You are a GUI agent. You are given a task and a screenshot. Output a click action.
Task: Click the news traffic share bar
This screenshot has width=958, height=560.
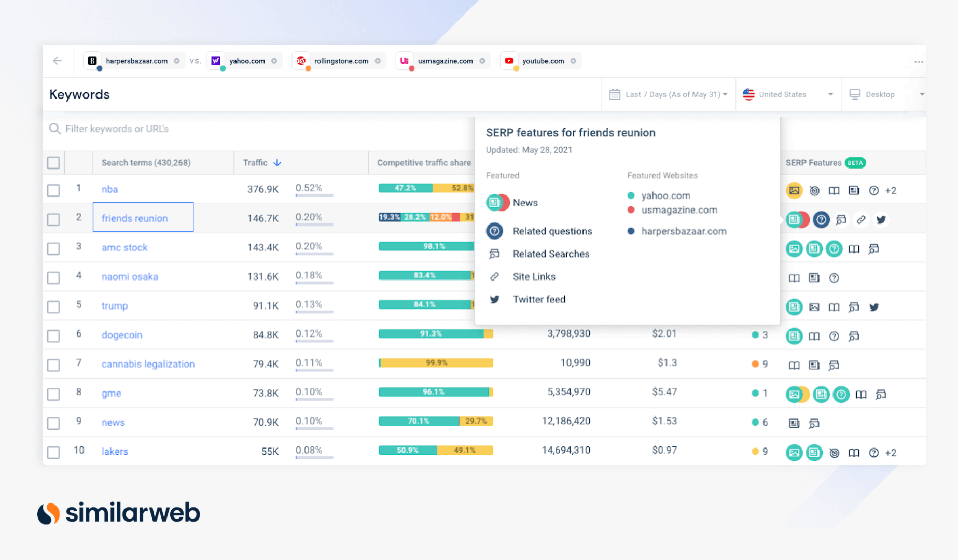436,421
